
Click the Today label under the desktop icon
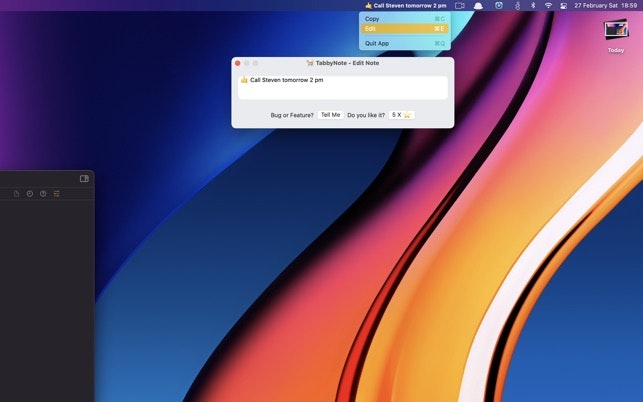[616, 50]
